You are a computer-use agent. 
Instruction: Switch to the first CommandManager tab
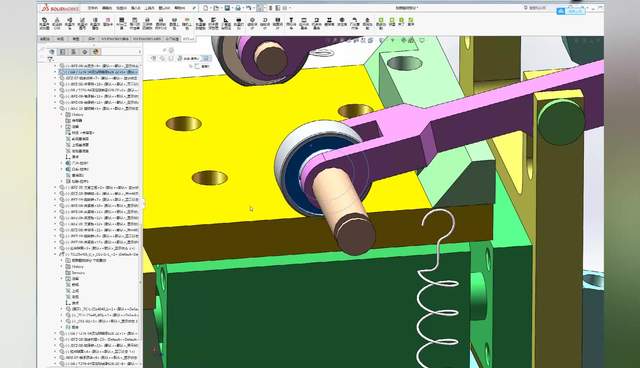(44, 39)
